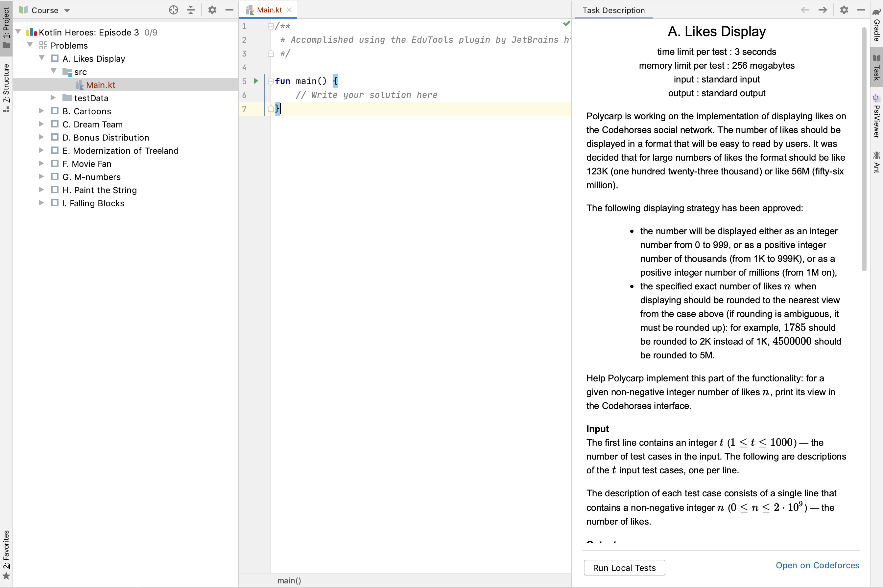Image resolution: width=883 pixels, height=588 pixels.
Task: Go to next task with forward arrow
Action: [x=823, y=10]
